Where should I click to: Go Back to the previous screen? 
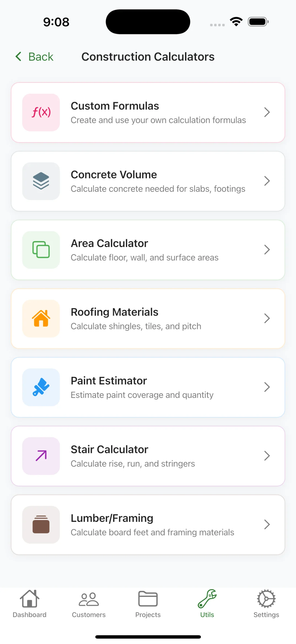tap(35, 57)
